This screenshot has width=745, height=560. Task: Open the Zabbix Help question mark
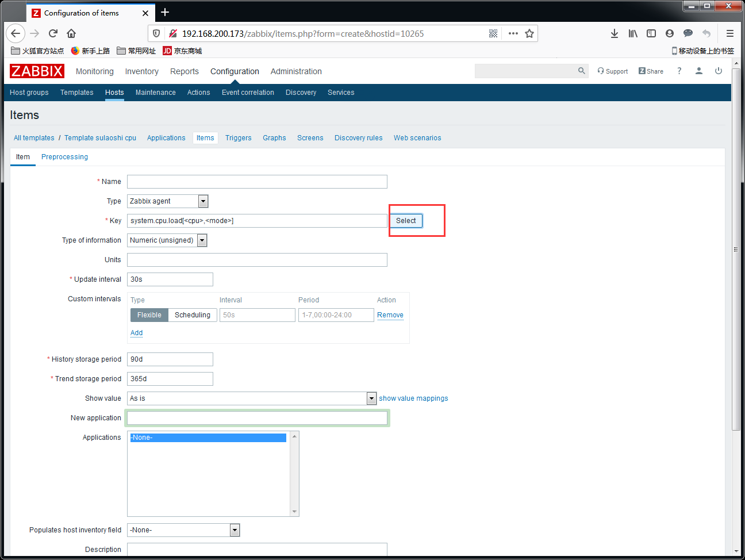tap(679, 71)
